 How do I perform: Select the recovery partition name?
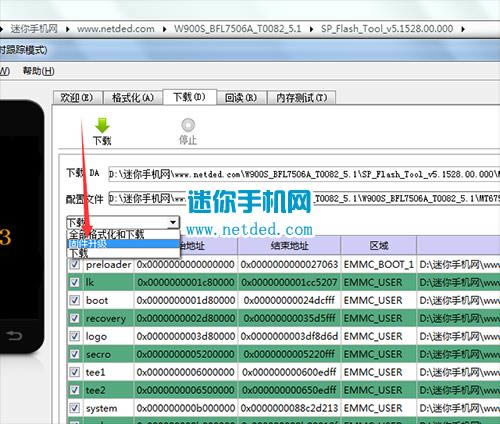(x=106, y=319)
